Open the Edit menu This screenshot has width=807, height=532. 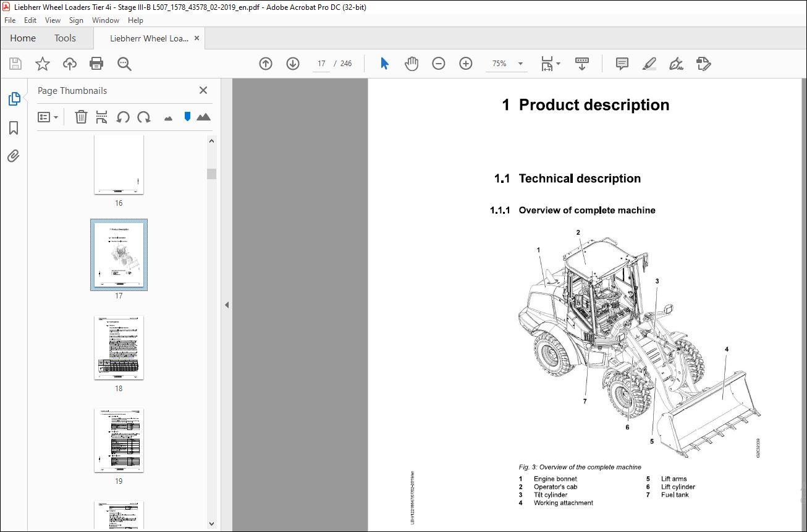click(x=30, y=20)
